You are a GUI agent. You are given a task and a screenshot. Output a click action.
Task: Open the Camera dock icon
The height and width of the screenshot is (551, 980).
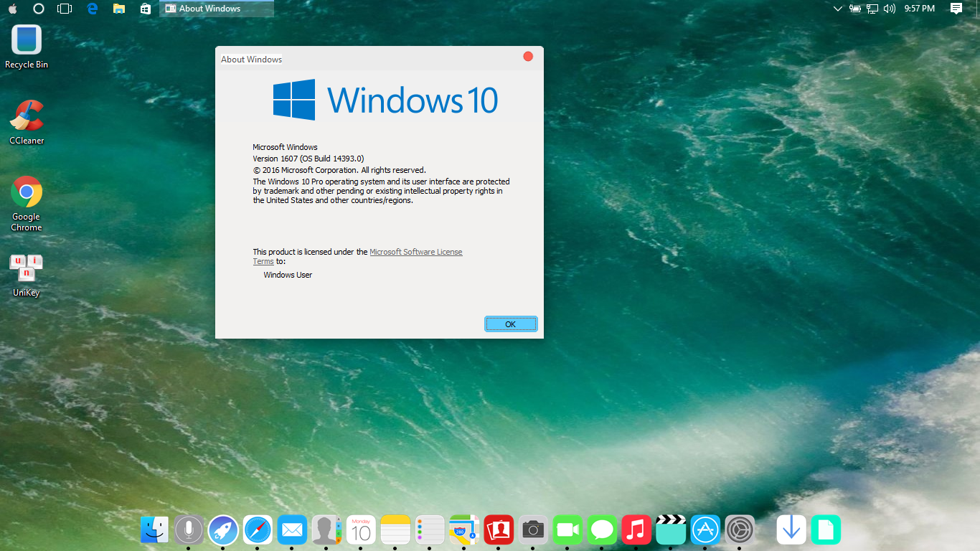pyautogui.click(x=533, y=530)
